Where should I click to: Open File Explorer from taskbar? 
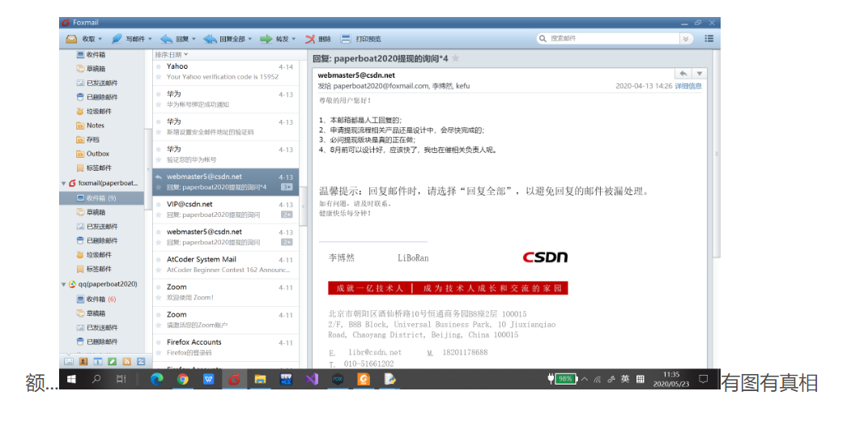click(x=260, y=380)
